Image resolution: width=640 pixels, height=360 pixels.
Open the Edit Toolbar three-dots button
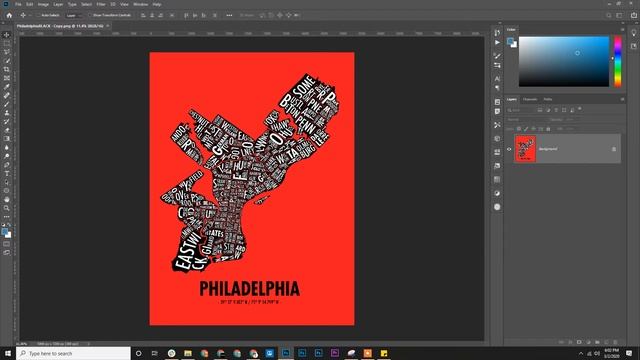pos(7,217)
